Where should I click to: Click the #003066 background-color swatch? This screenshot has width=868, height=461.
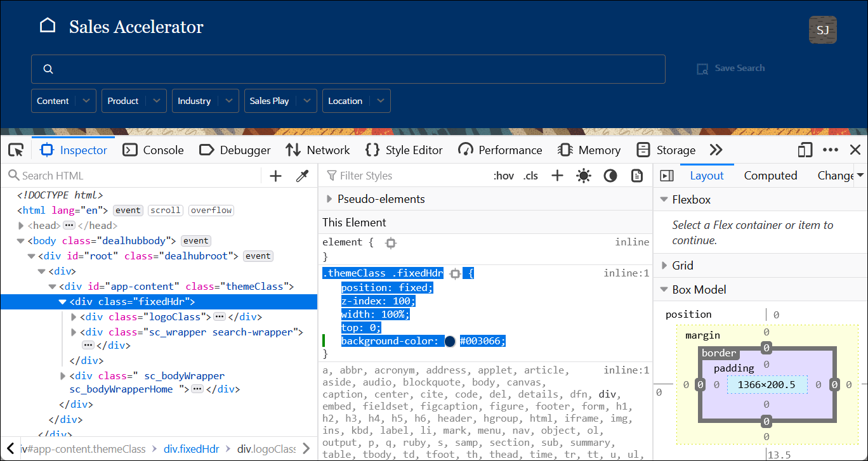click(450, 341)
